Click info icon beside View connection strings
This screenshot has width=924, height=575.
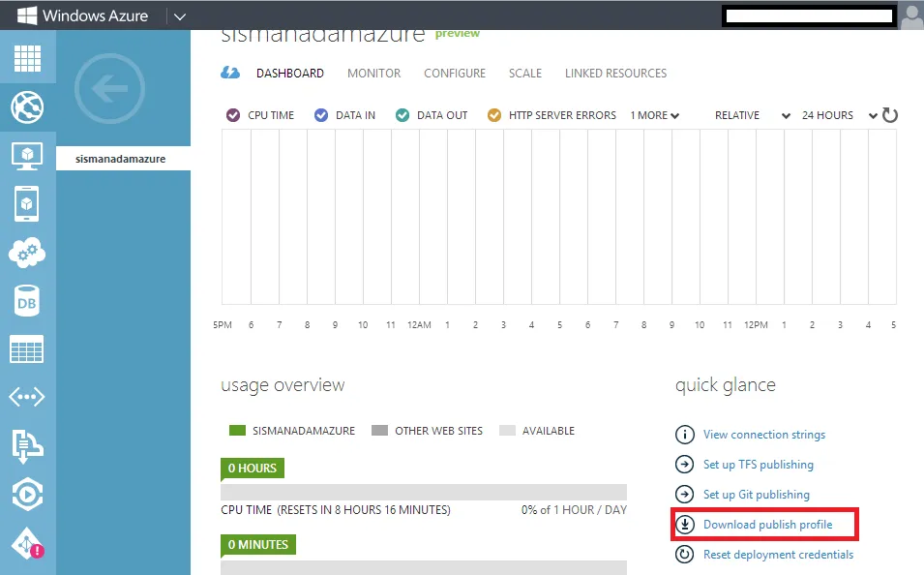pos(684,435)
